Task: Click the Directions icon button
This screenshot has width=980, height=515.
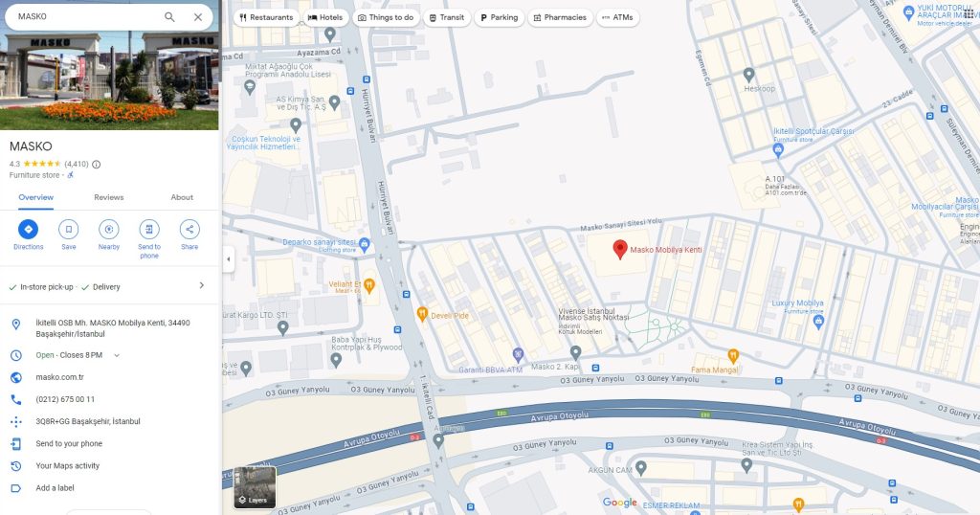Action: click(x=28, y=230)
